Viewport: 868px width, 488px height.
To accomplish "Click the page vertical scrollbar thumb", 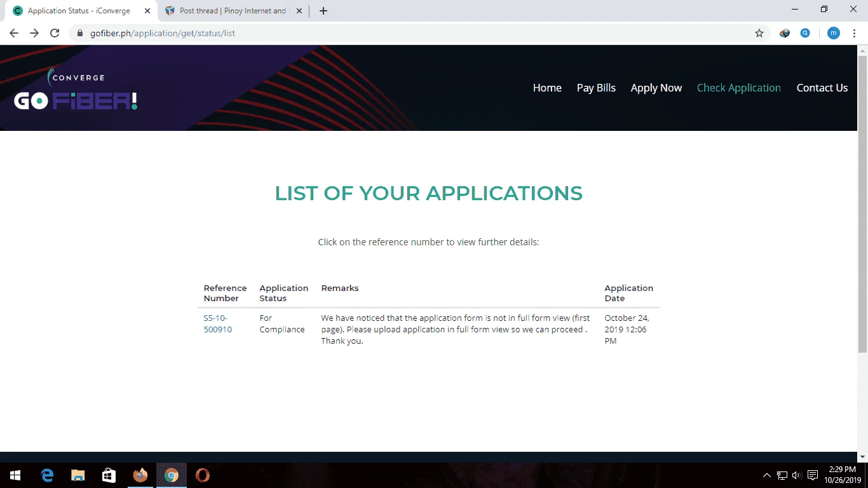I will click(862, 203).
